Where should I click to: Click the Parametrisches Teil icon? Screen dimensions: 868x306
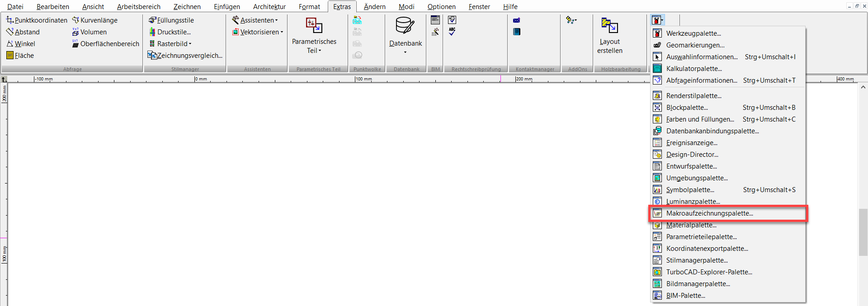[314, 25]
